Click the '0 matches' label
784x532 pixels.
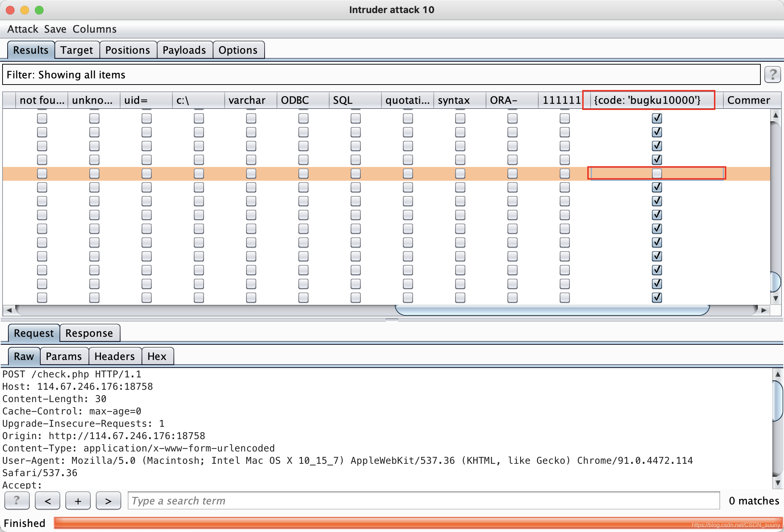[x=754, y=501]
